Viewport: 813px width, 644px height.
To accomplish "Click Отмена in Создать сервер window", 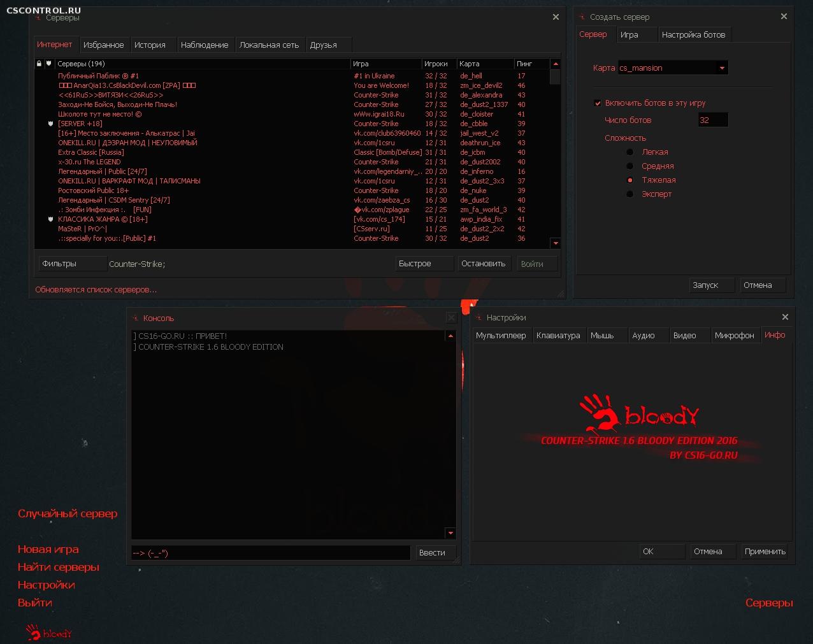I will tap(763, 285).
